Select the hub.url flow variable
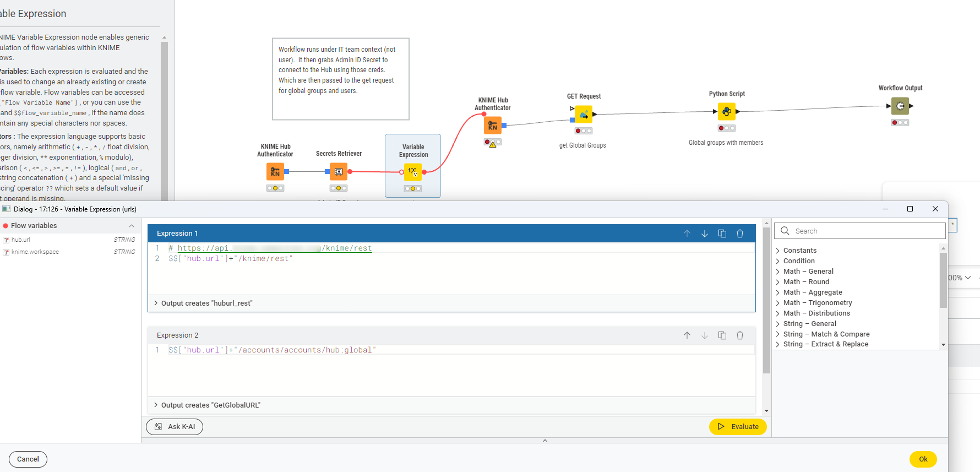 click(21, 240)
